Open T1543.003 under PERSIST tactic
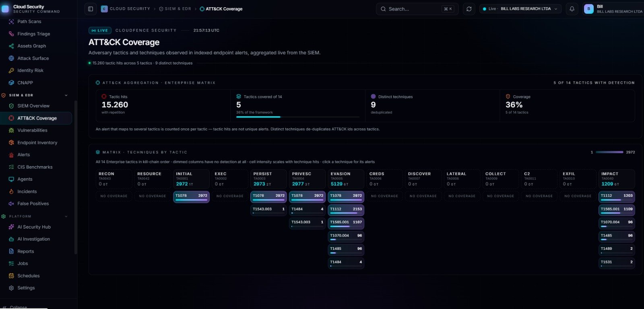 click(268, 210)
